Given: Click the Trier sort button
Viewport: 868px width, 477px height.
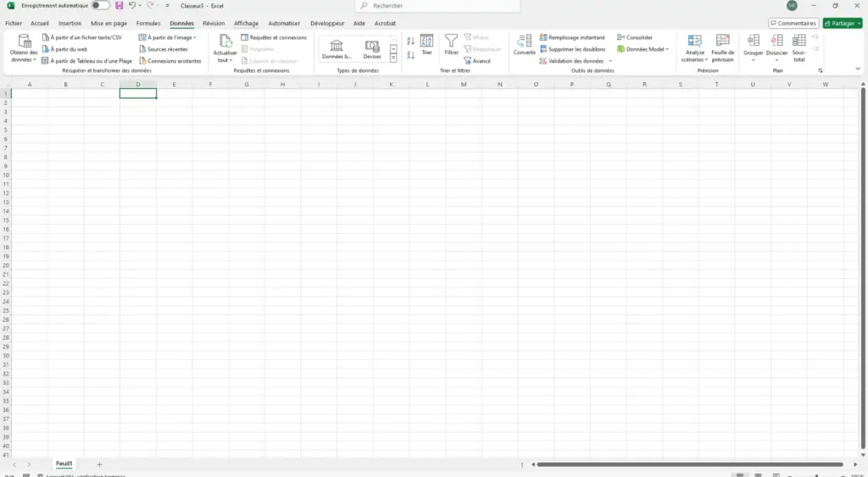Looking at the screenshot, I should pyautogui.click(x=427, y=45).
